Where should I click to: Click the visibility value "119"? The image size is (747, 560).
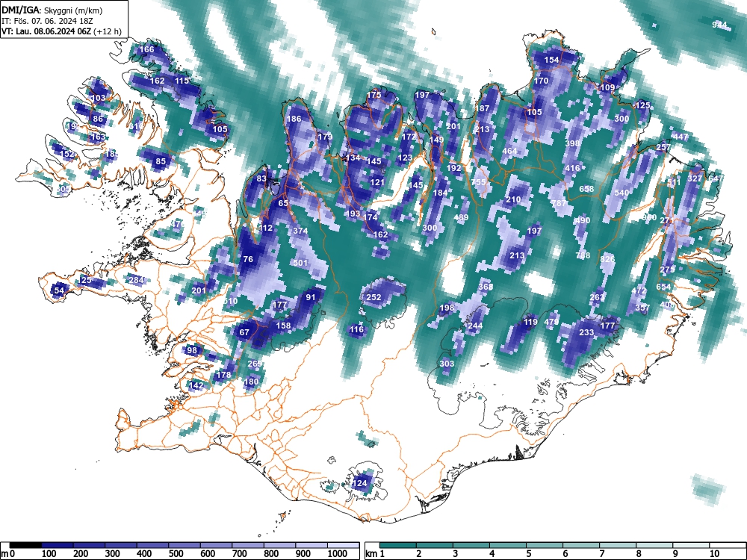pyautogui.click(x=530, y=322)
